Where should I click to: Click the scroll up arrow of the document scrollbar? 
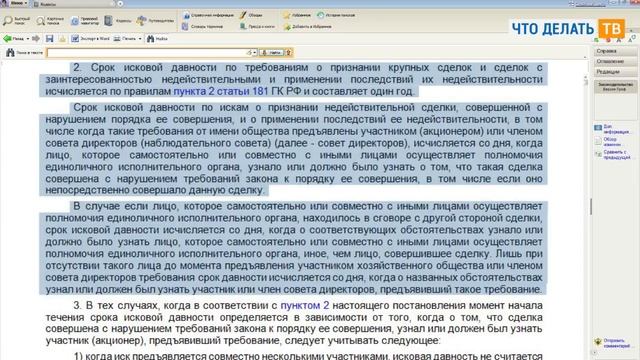click(586, 77)
